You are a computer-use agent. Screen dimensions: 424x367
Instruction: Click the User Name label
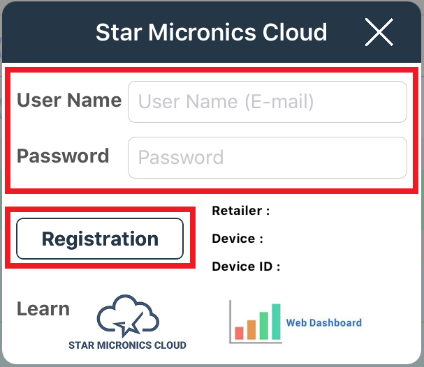(x=69, y=100)
